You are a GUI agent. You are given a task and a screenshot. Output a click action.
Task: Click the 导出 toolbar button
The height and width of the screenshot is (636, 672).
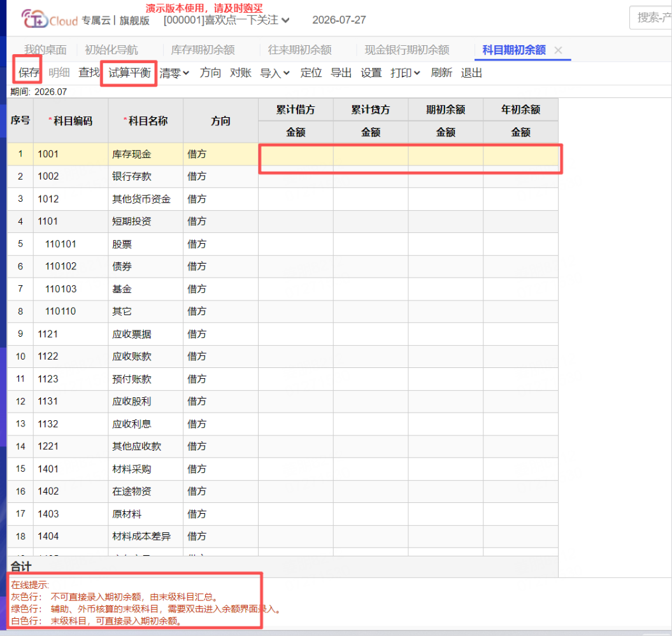341,73
